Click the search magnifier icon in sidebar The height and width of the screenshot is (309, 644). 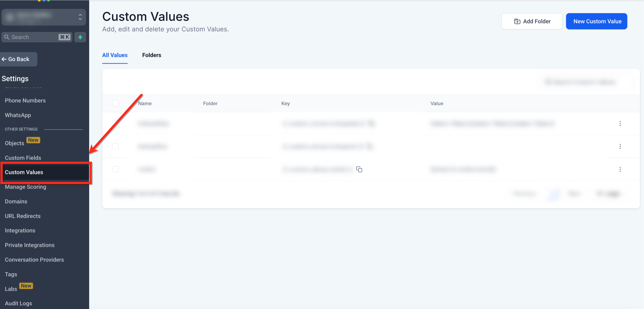coord(7,37)
